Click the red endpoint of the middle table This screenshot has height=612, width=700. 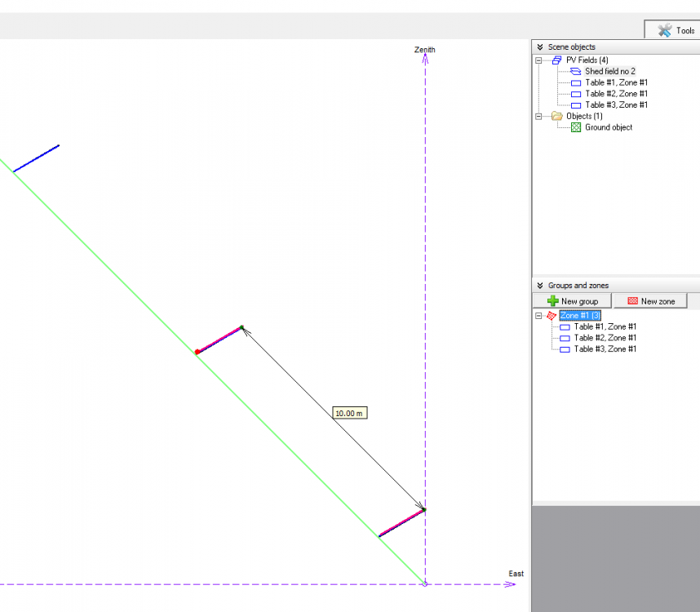(197, 352)
